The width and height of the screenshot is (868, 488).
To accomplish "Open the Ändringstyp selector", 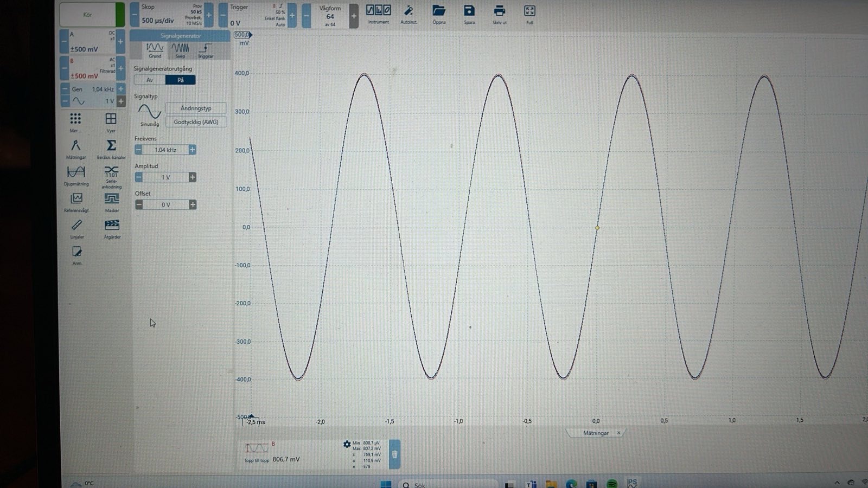I will 196,108.
